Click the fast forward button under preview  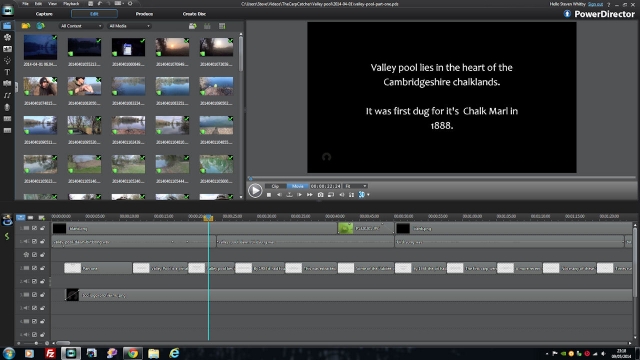[310, 195]
